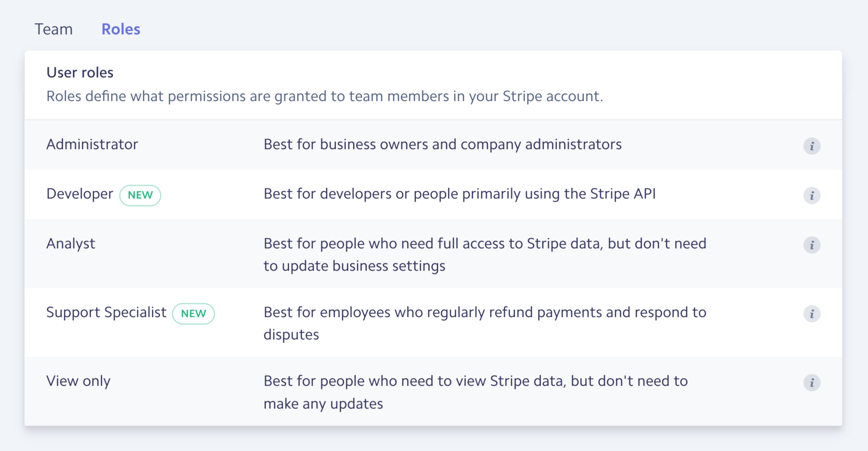
Task: Click the info icon for Support Specialist role
Action: (x=812, y=314)
